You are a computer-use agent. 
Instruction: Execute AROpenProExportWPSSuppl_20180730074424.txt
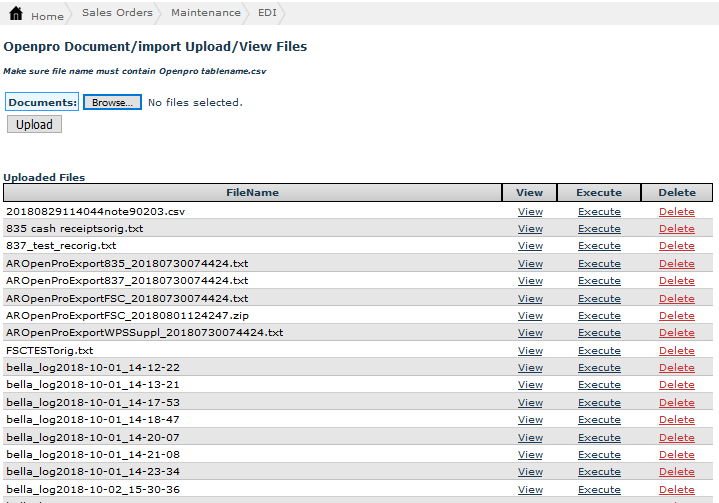[599, 333]
